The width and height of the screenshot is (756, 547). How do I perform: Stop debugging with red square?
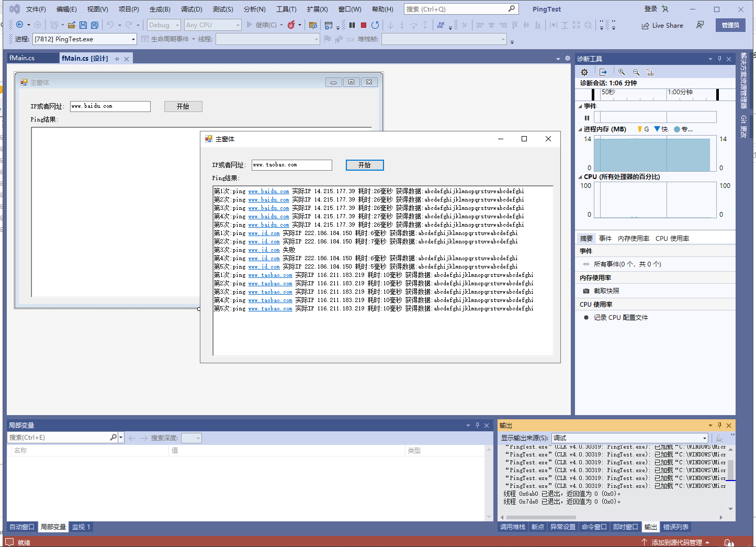(x=364, y=25)
